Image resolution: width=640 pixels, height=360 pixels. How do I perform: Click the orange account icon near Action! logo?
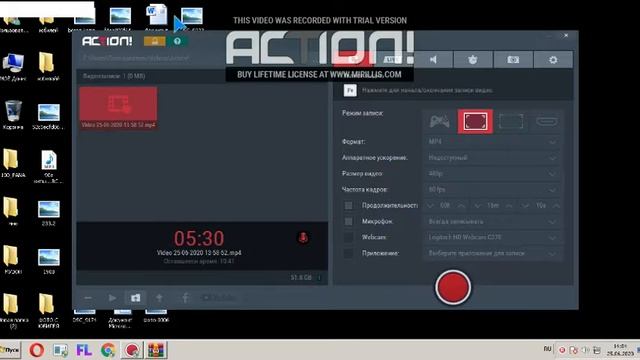(x=155, y=41)
